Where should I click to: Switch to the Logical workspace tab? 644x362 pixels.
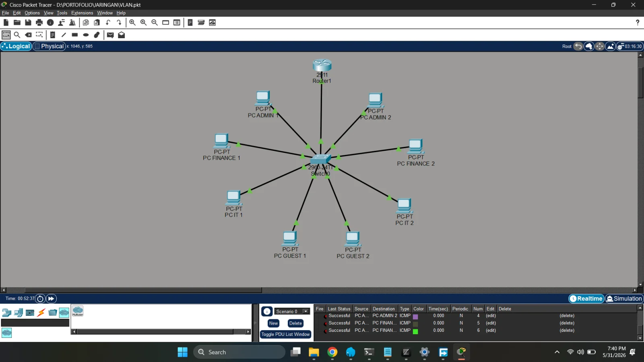[x=16, y=46]
